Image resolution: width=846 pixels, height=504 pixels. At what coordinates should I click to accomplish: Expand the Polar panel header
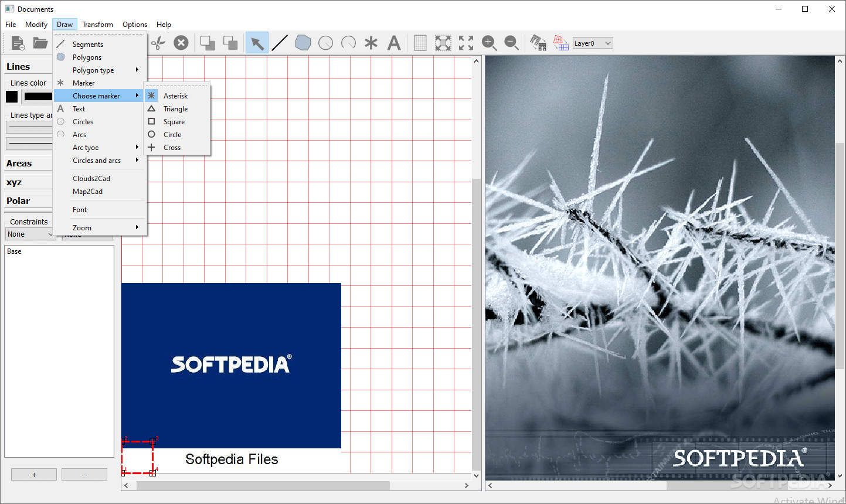[28, 201]
